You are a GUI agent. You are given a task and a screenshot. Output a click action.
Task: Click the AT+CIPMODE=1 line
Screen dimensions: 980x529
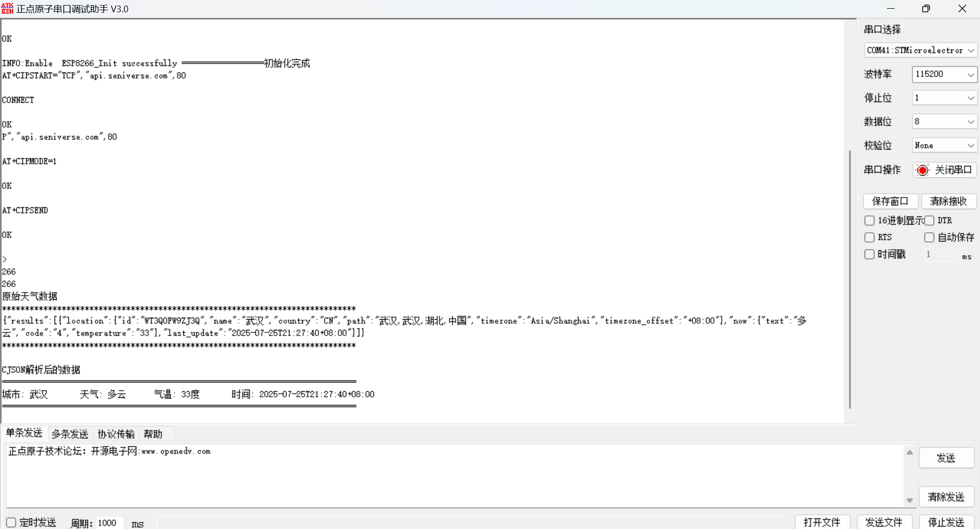tap(29, 161)
